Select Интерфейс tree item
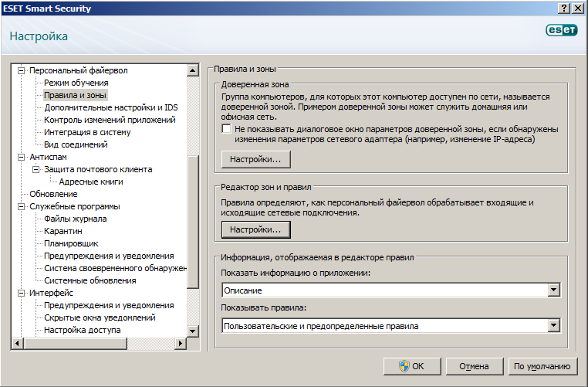The width and height of the screenshot is (588, 387). [52, 293]
